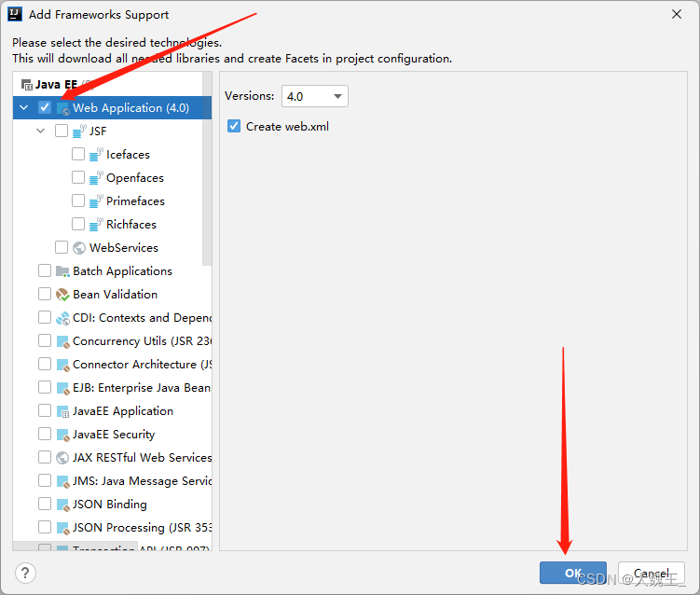700x595 pixels.
Task: Click the JSON Processing icon
Action: click(x=63, y=528)
